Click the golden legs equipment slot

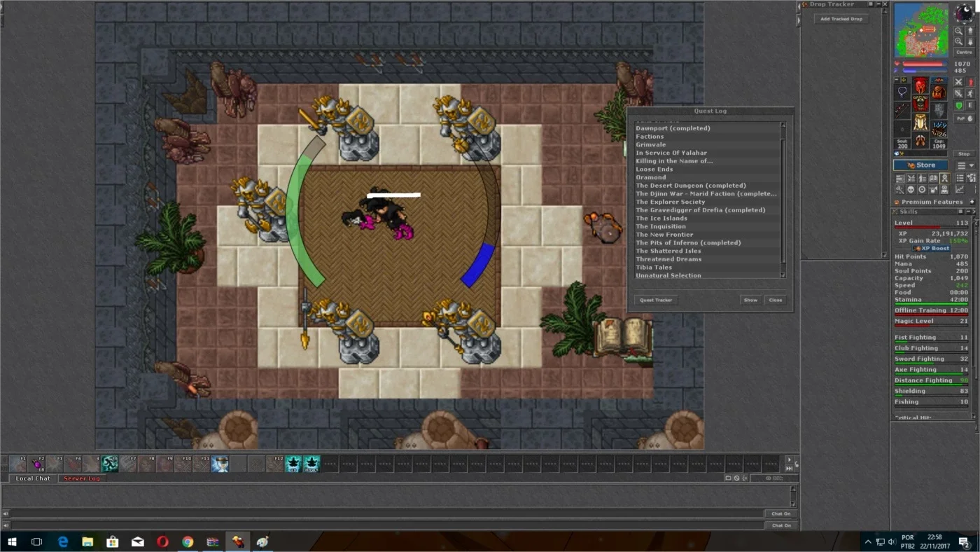coord(921,122)
